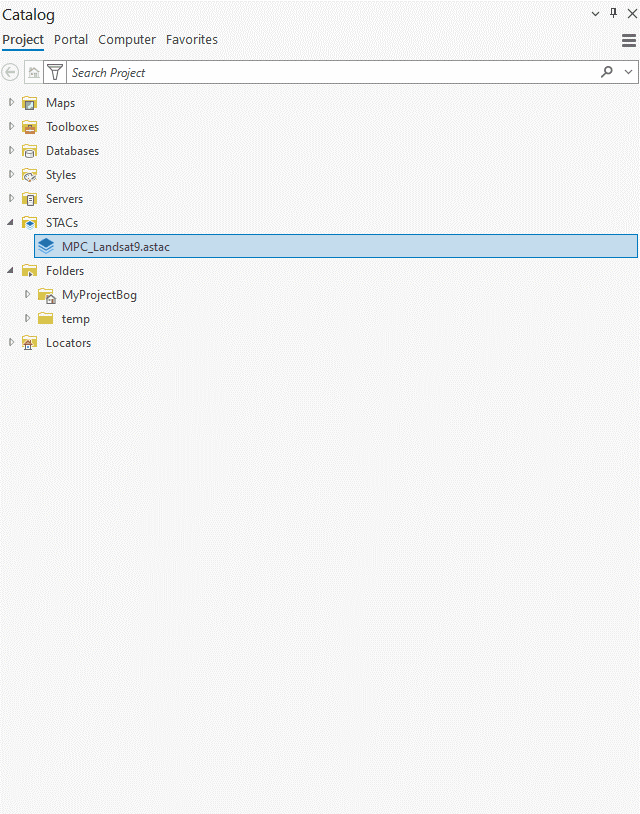Click the search magnifier icon
This screenshot has height=814, width=640.
607,72
